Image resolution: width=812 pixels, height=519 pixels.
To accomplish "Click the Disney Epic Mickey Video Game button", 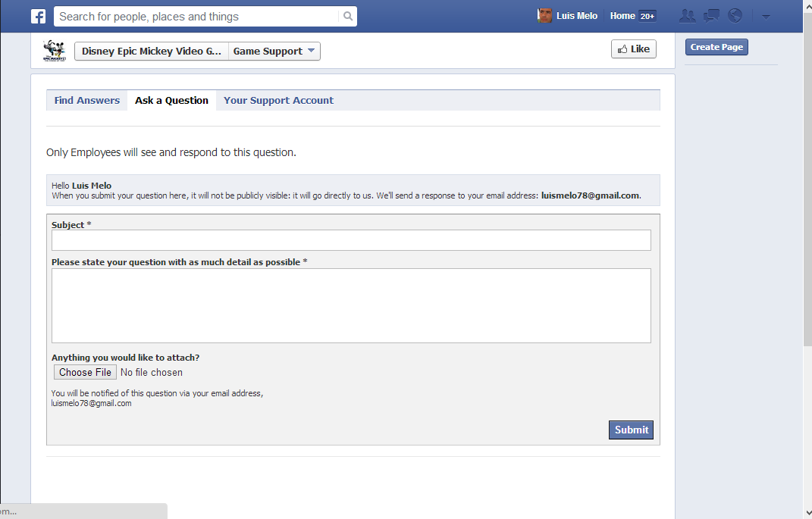I will 152,52.
